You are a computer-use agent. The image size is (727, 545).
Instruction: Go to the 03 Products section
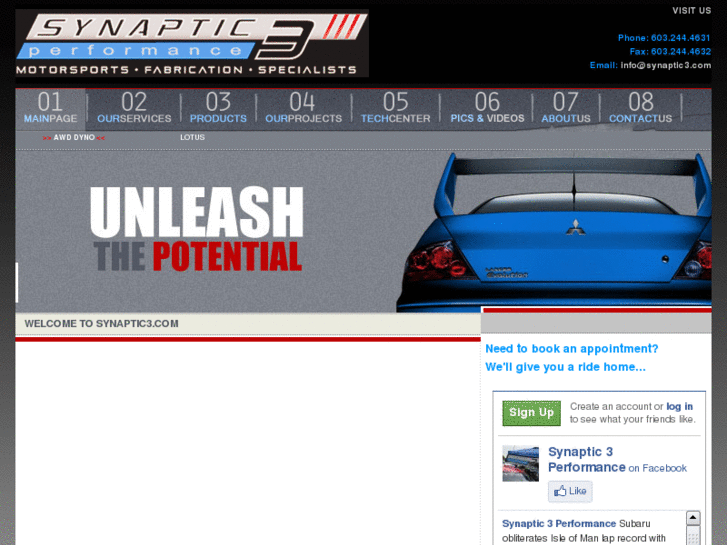pos(218,108)
